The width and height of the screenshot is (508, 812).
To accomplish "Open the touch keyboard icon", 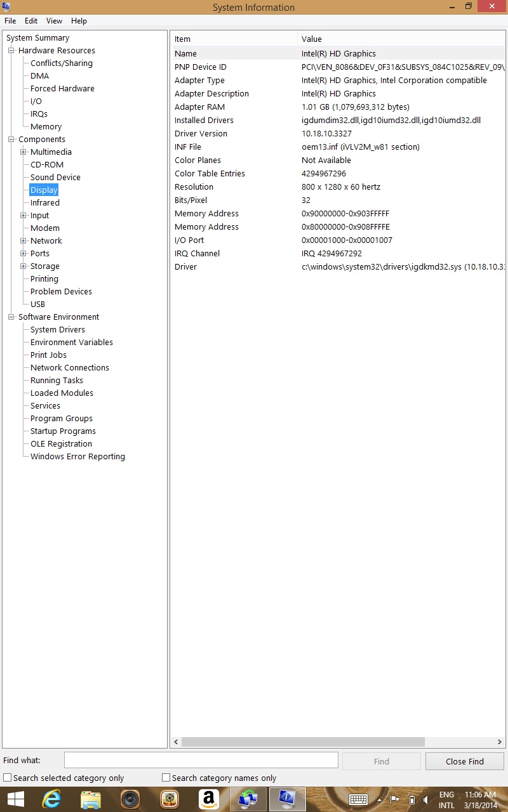I will point(358,799).
